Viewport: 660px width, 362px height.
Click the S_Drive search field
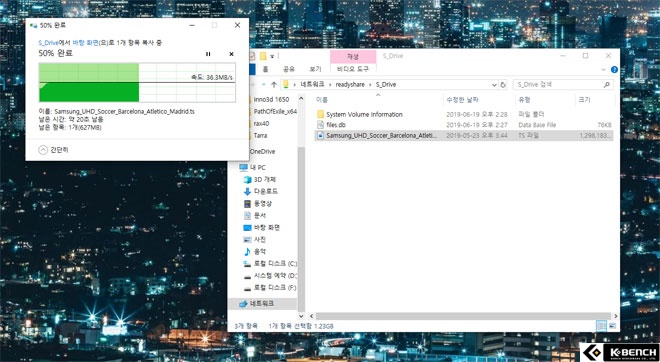tap(563, 85)
